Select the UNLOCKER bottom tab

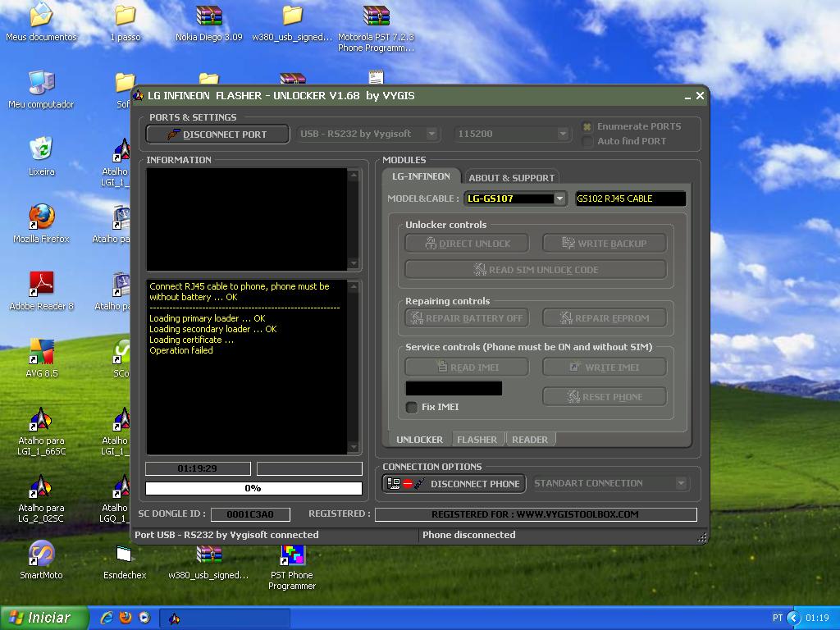click(419, 440)
